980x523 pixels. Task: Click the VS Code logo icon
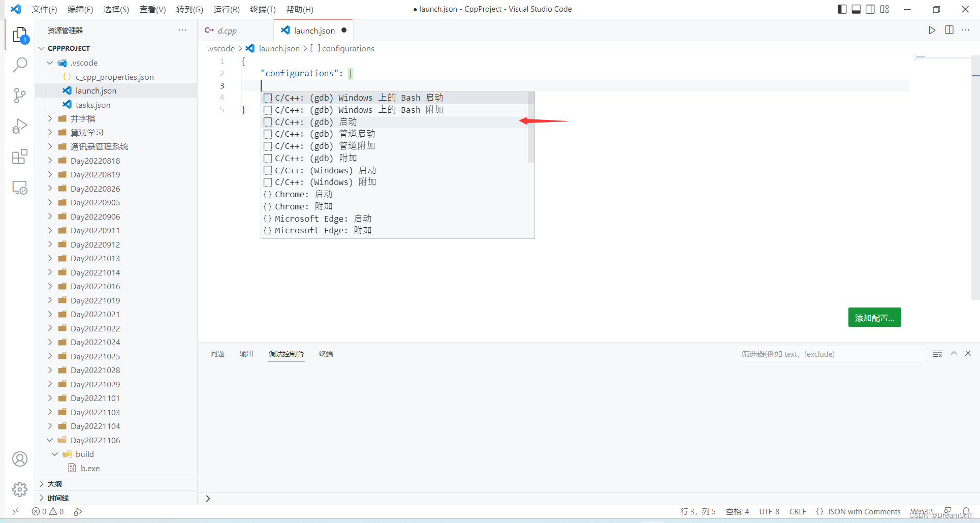point(16,9)
